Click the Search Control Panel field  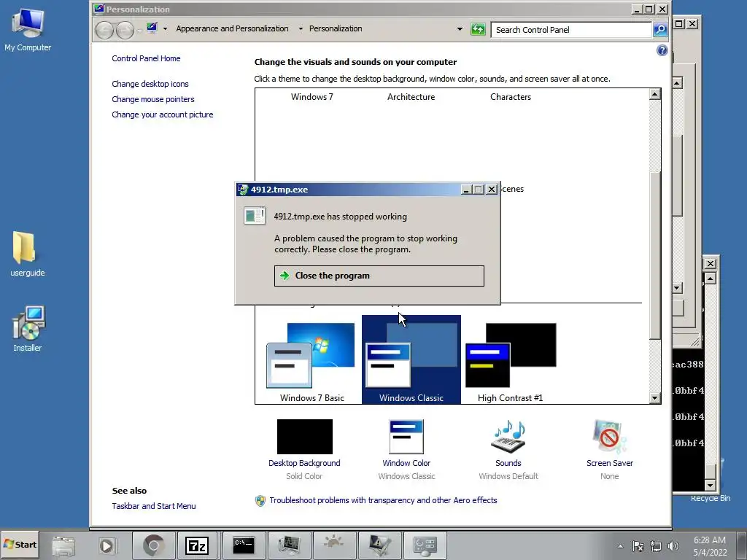pyautogui.click(x=571, y=29)
